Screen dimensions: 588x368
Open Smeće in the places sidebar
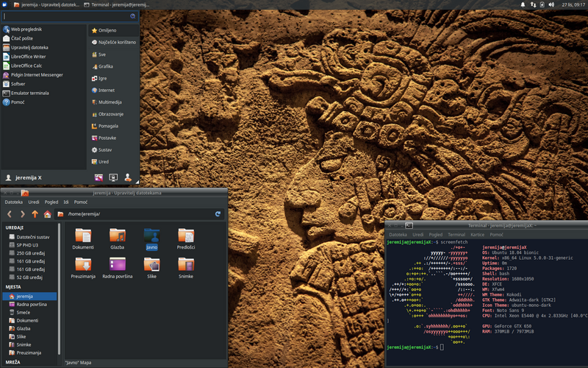tap(24, 312)
